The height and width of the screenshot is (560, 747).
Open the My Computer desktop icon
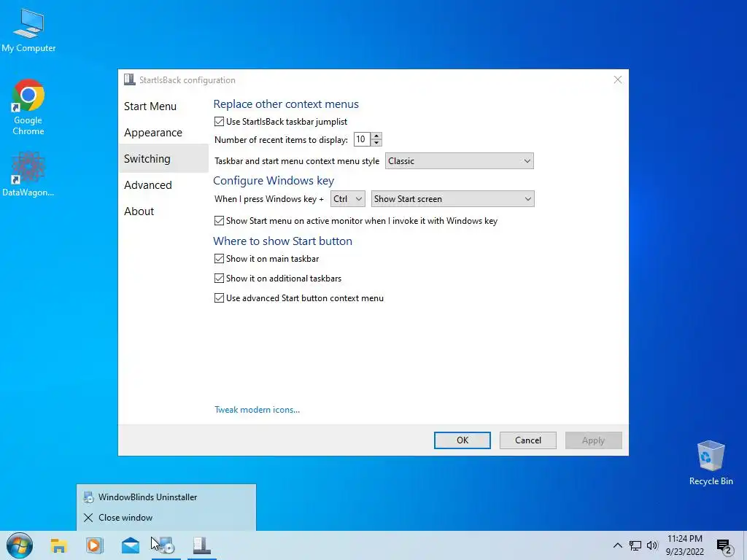pos(28,31)
